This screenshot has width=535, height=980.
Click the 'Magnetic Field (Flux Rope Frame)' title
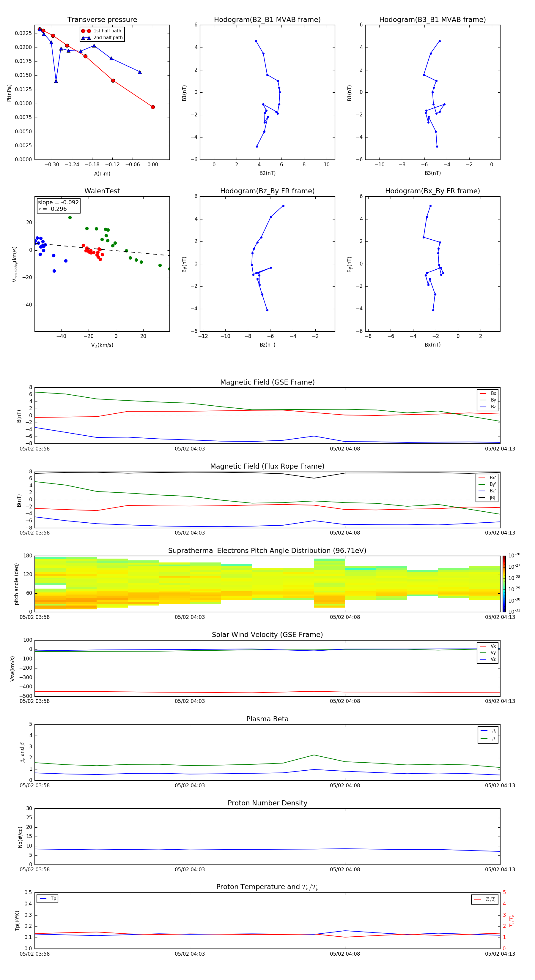(x=267, y=467)
